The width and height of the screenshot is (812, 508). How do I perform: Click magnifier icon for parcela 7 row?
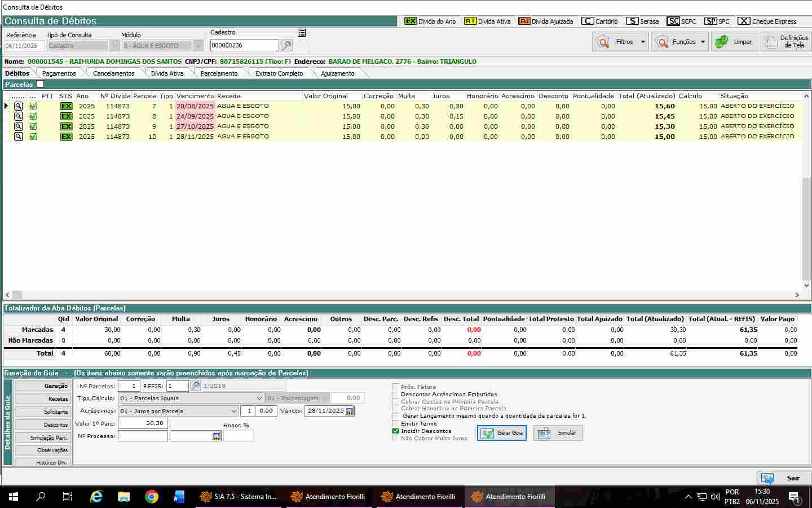[19, 106]
